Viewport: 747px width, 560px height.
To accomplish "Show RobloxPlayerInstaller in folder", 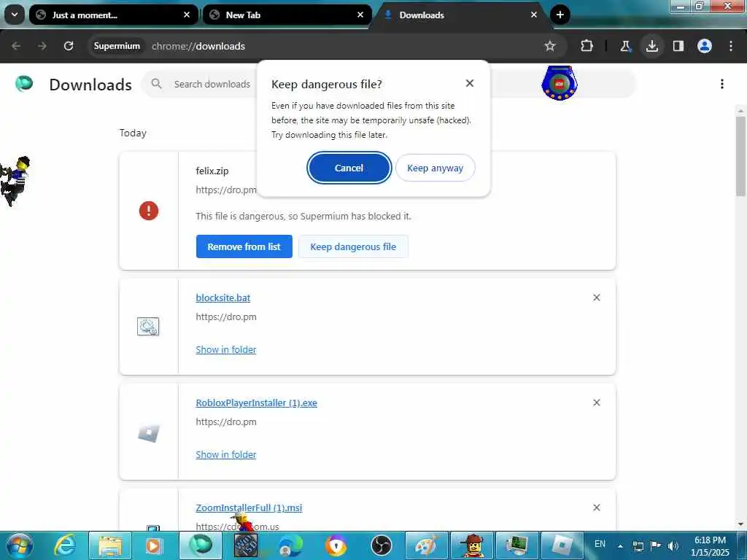I will point(226,454).
